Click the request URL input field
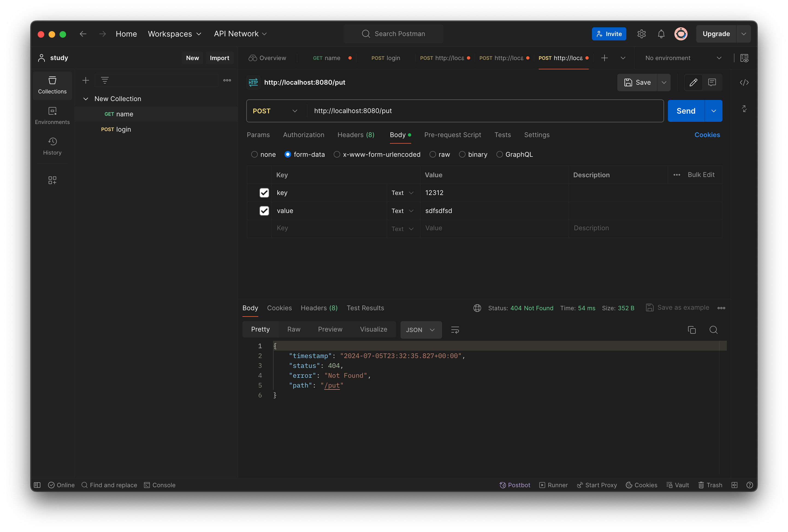This screenshot has height=532, width=788. (x=485, y=111)
